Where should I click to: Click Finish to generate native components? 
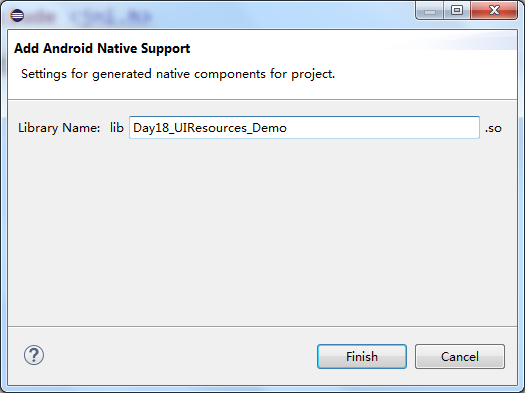tap(362, 357)
